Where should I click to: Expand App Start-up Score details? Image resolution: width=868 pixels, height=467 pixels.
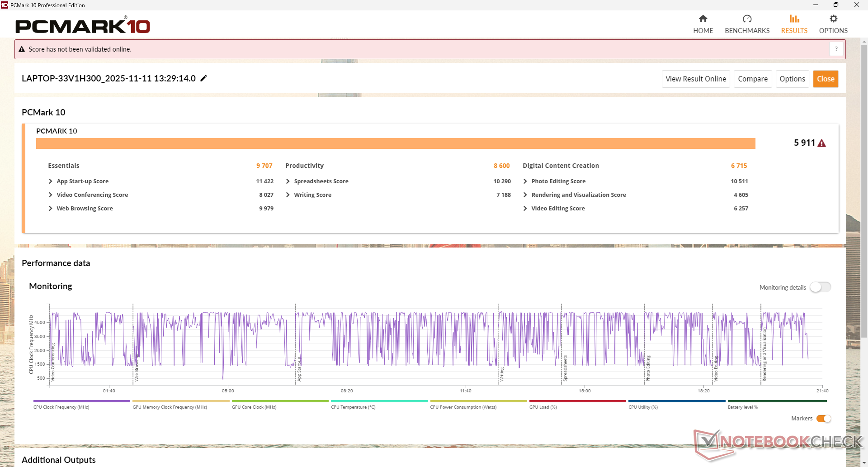[51, 181]
